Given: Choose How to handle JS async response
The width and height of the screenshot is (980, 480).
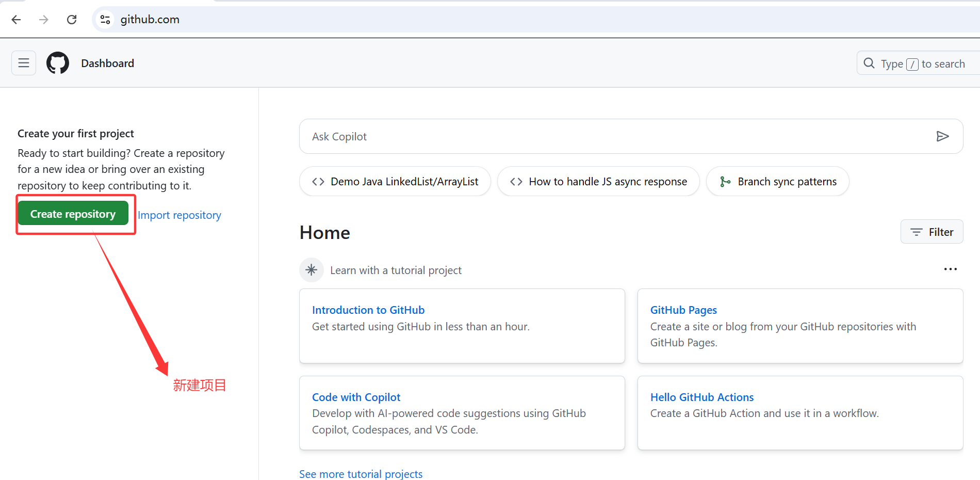Looking at the screenshot, I should (598, 182).
